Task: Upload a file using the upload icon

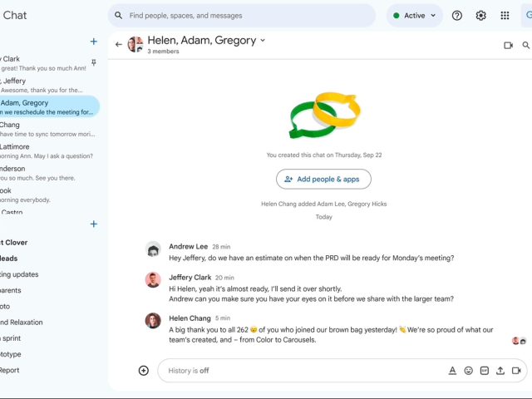Action: 500,371
